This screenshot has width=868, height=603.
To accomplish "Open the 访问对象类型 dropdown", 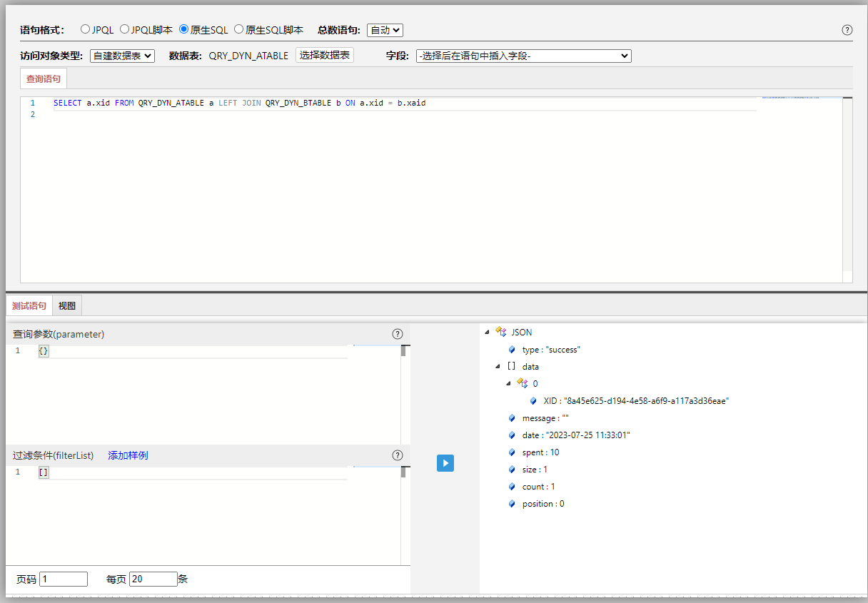I will [x=122, y=56].
